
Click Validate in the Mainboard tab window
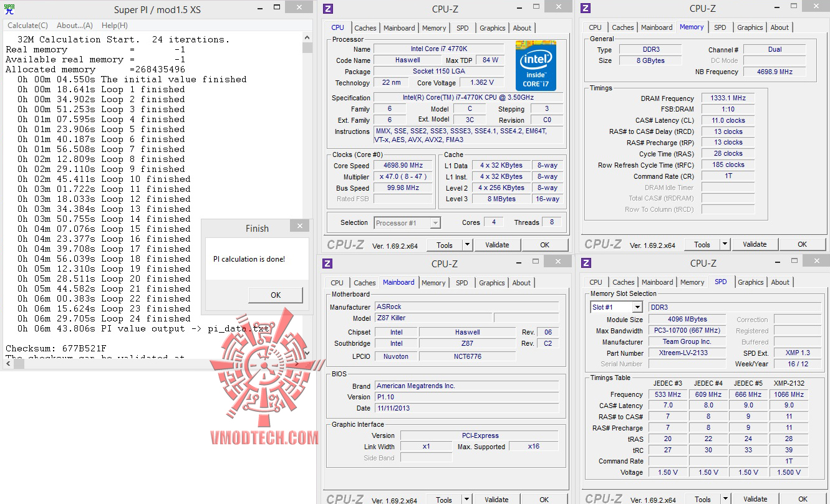point(496,500)
